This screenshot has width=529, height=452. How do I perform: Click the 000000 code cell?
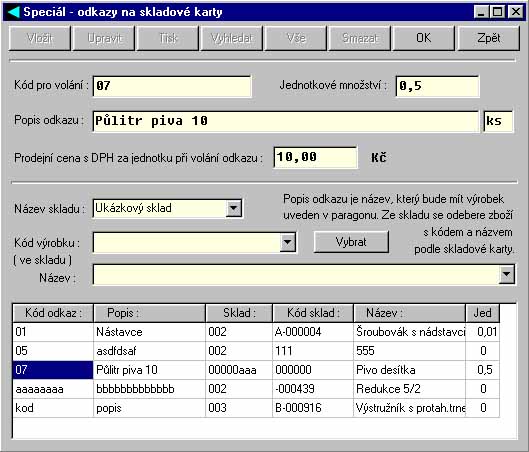click(x=313, y=370)
